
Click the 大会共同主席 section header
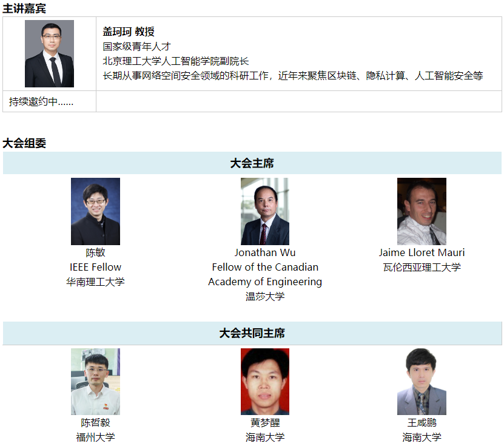[x=252, y=333]
